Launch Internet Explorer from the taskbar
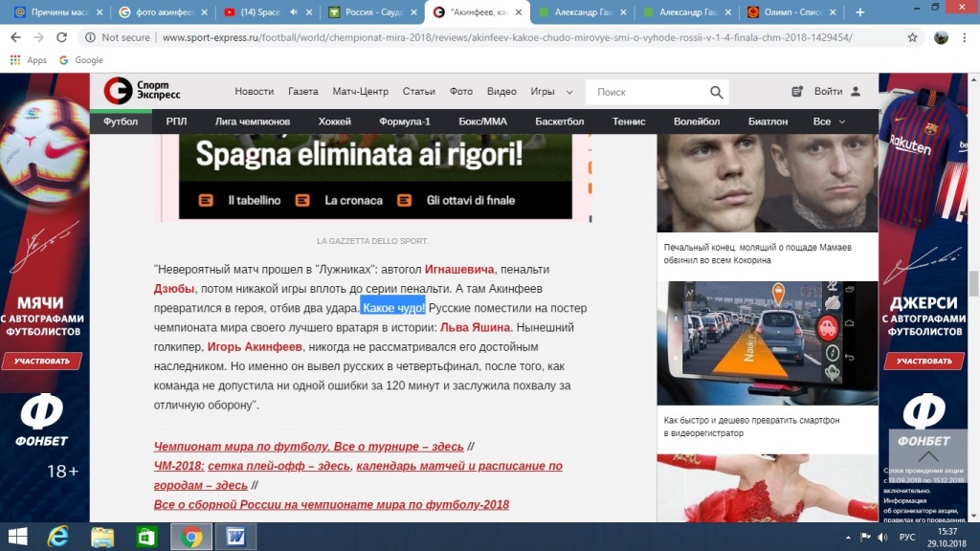The width and height of the screenshot is (980, 551). [58, 537]
